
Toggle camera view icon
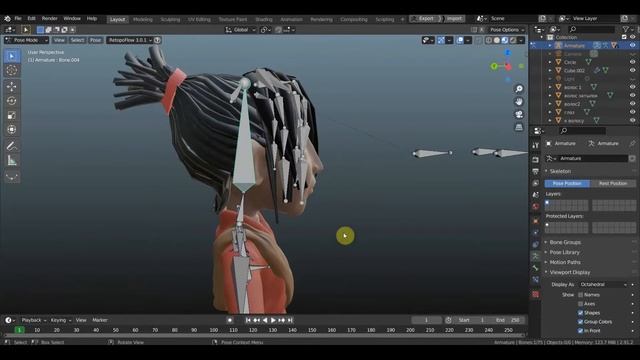click(x=519, y=114)
